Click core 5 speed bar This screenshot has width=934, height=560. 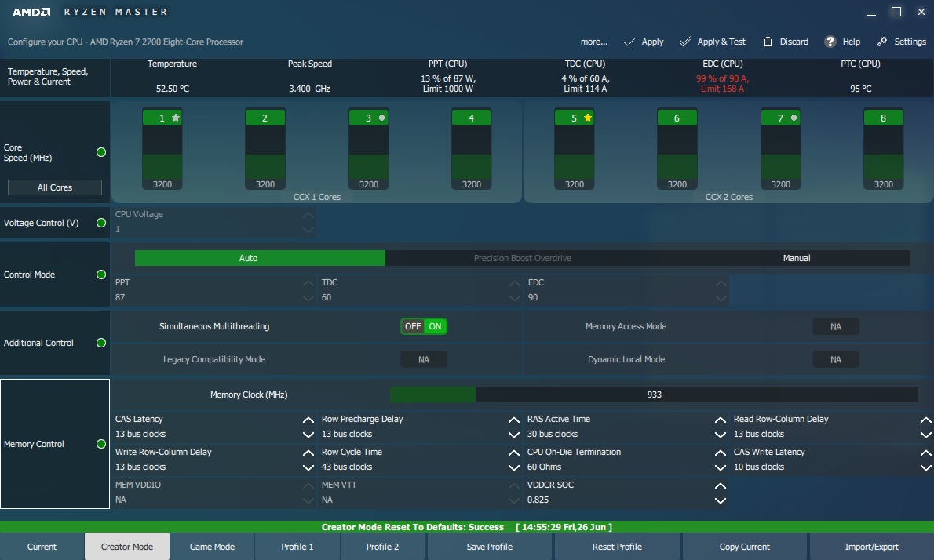575,151
